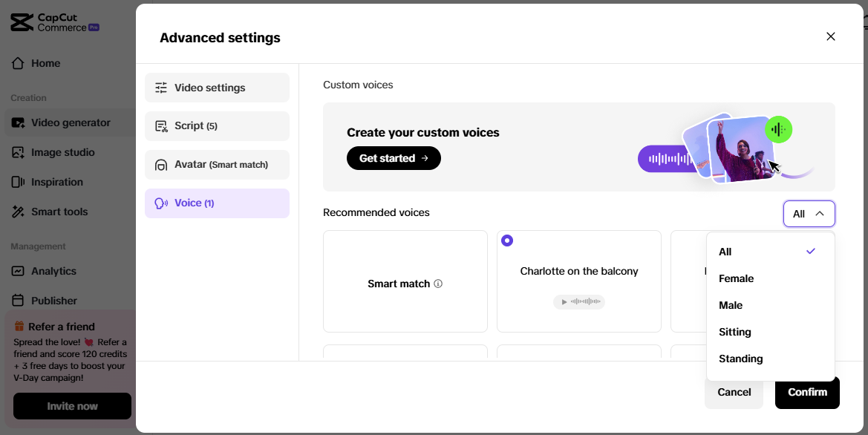The width and height of the screenshot is (868, 435).
Task: Open Inspiration in the sidebar
Action: pos(70,182)
